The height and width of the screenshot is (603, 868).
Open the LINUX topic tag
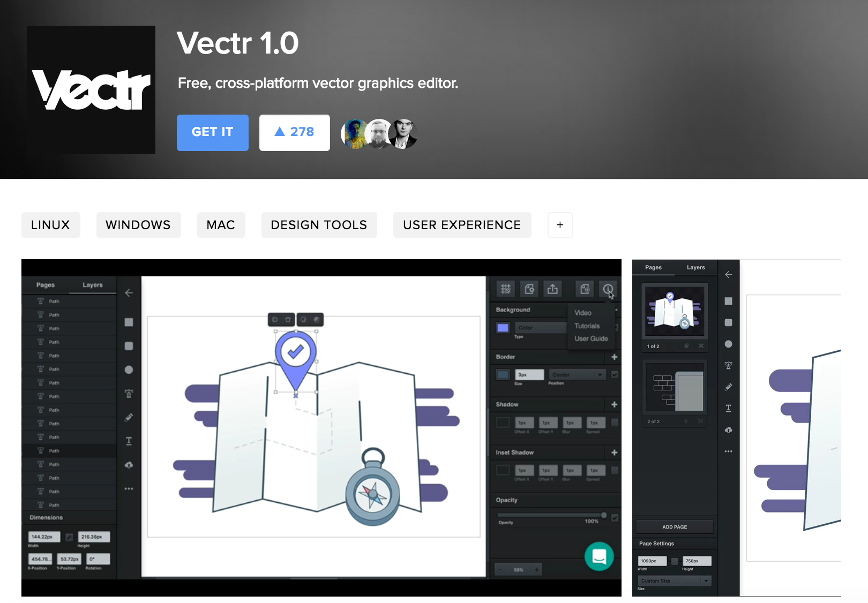coord(50,225)
